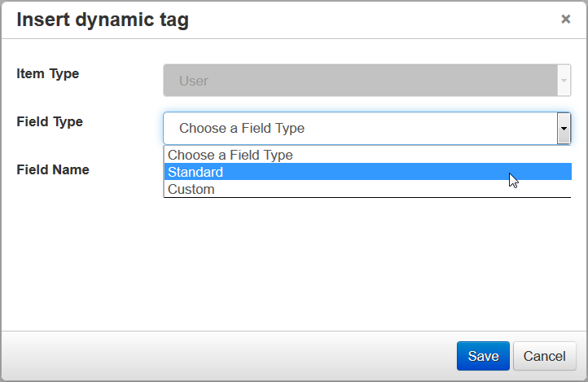Image resolution: width=588 pixels, height=382 pixels.
Task: Click the Field Type select box
Action: (x=359, y=129)
